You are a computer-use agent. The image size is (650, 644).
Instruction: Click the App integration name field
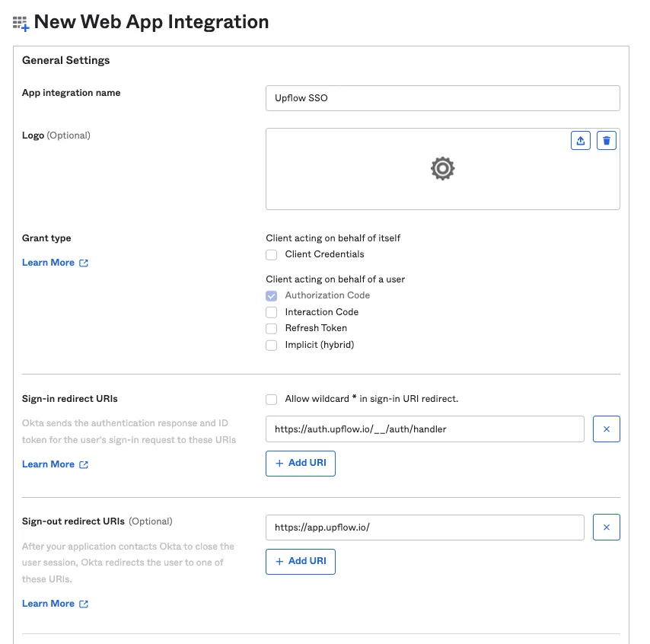pos(442,98)
